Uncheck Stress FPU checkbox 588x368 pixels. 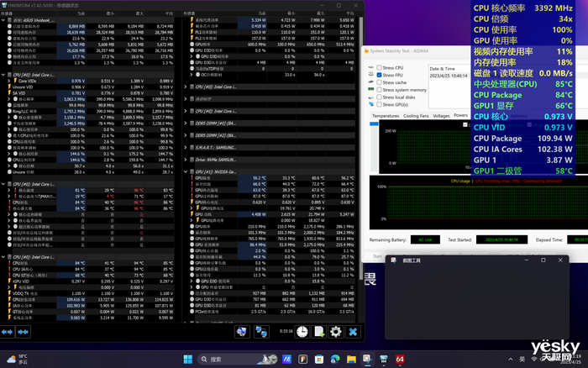pyautogui.click(x=380, y=75)
